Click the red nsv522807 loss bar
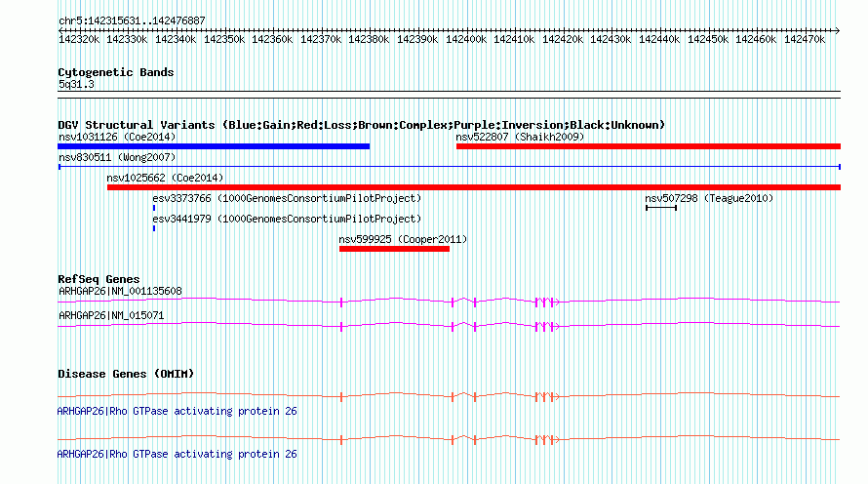The height and width of the screenshot is (484, 868). point(649,146)
